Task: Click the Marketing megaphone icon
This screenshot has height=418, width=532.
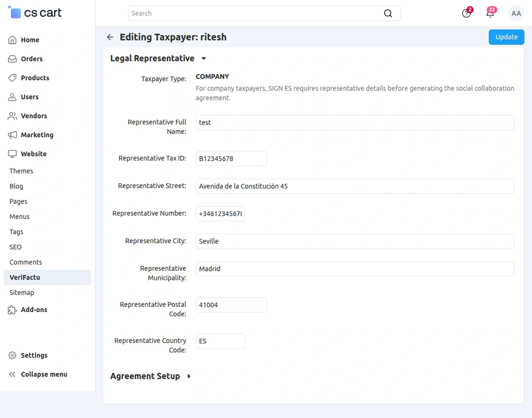Action: (x=12, y=135)
